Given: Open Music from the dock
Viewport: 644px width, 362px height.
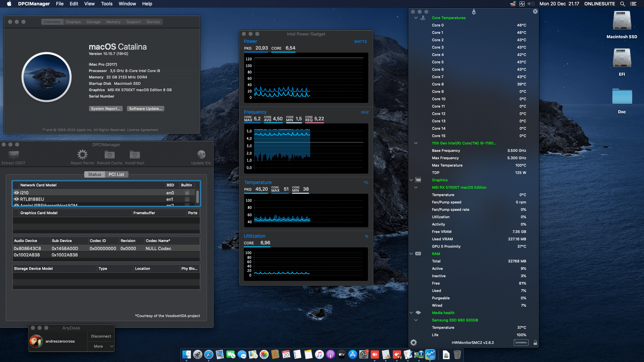Looking at the screenshot, I should (319, 354).
